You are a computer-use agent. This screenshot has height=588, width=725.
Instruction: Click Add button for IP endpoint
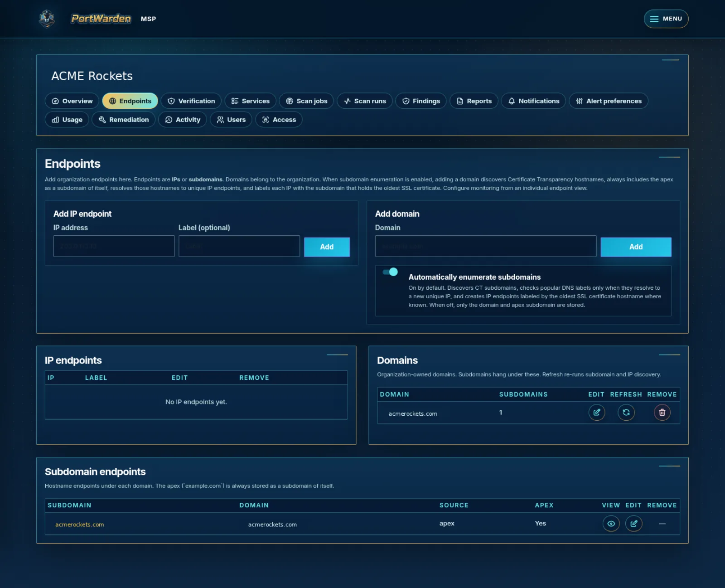tap(327, 247)
